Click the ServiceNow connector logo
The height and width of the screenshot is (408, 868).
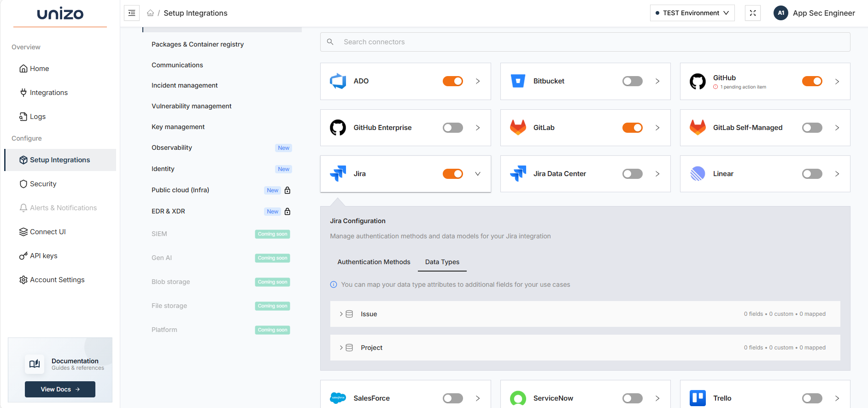pyautogui.click(x=518, y=398)
